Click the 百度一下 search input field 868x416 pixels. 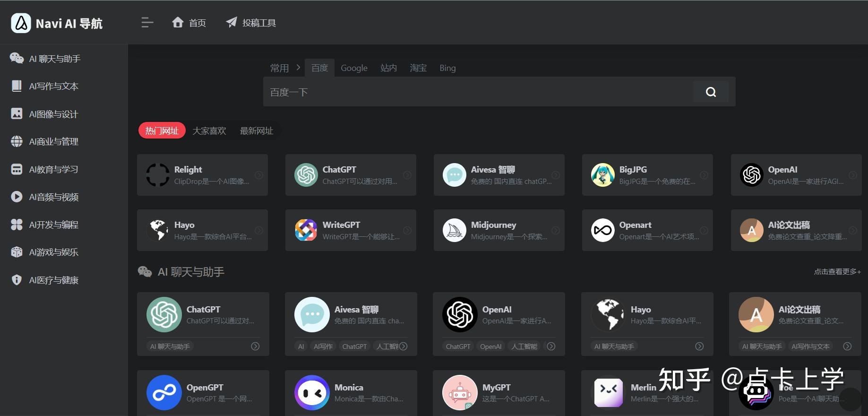point(477,92)
